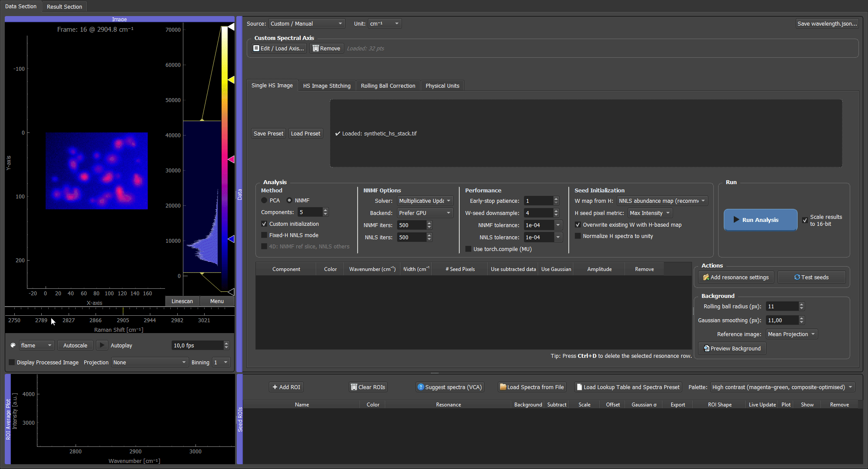868x469 pixels.
Task: Open the Rolling Ball Correction tab
Action: (388, 86)
